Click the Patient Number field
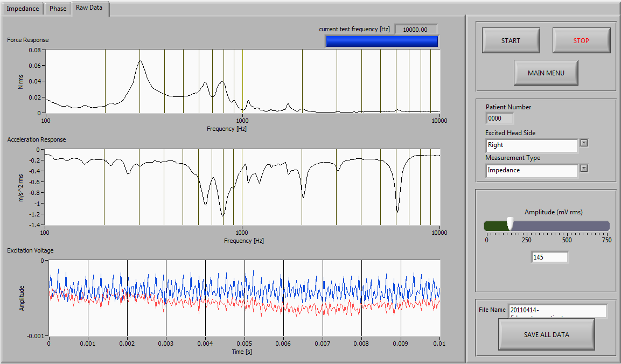 pos(500,118)
